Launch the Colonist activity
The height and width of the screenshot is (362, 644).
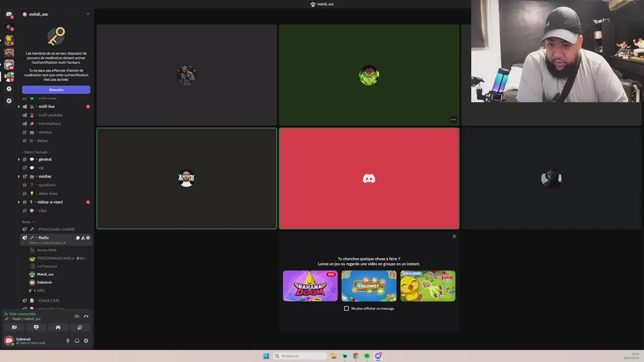click(x=369, y=286)
